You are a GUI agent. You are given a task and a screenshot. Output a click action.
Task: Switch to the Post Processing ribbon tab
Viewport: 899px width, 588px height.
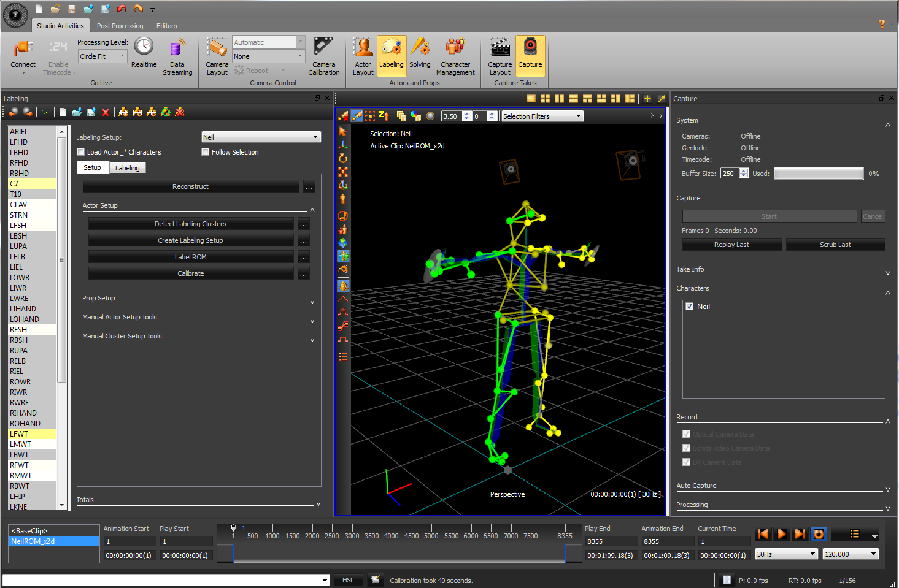coord(120,26)
